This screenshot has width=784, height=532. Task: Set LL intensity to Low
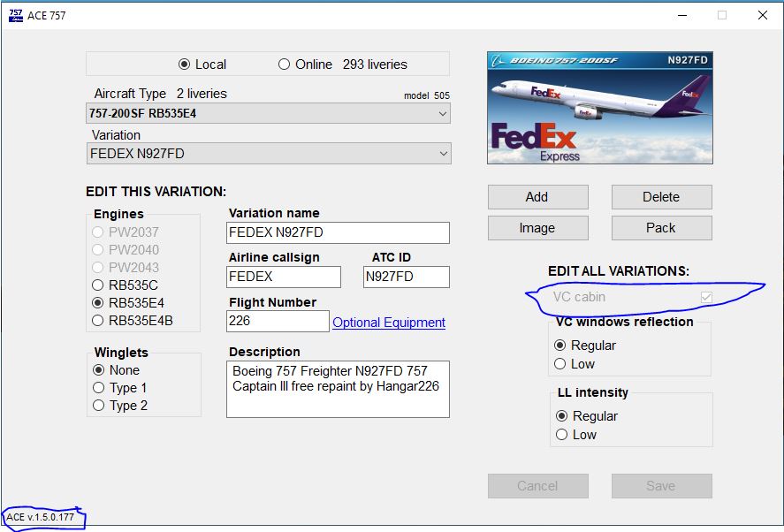point(559,435)
